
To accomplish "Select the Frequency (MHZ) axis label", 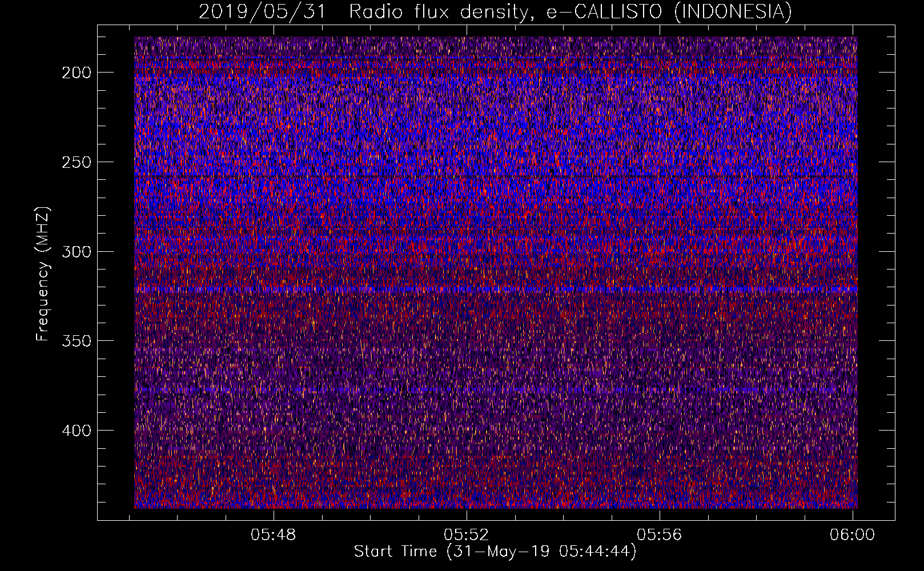I will coord(42,274).
